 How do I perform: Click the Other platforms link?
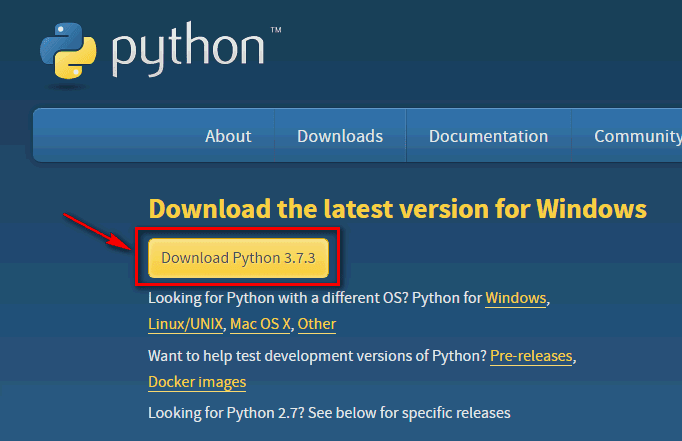pyautogui.click(x=317, y=324)
